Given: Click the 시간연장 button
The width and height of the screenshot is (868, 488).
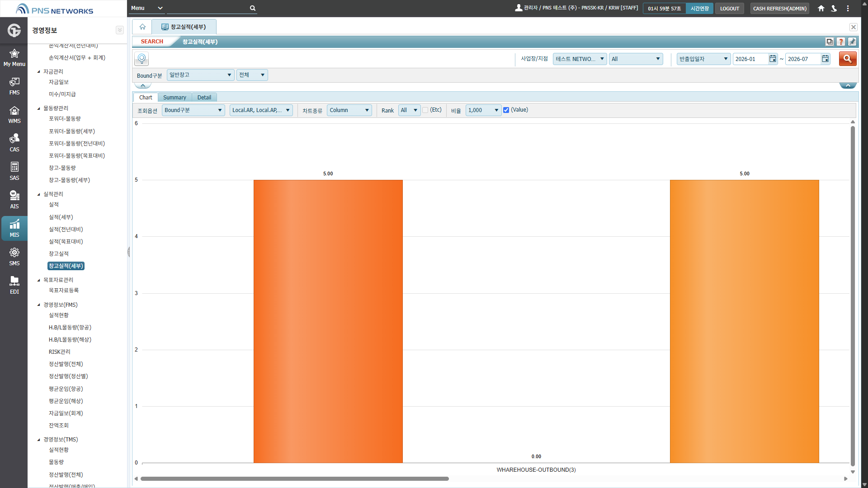Looking at the screenshot, I should pos(699,9).
